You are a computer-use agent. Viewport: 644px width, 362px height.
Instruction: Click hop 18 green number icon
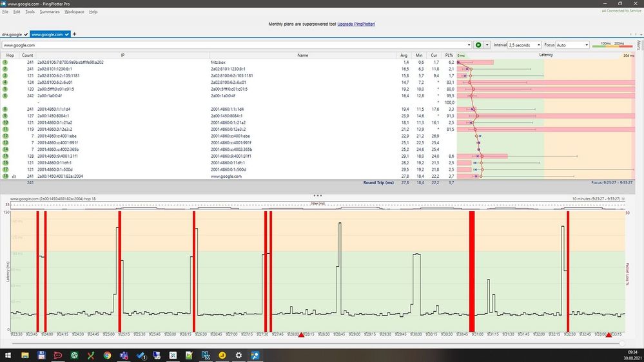click(x=5, y=176)
